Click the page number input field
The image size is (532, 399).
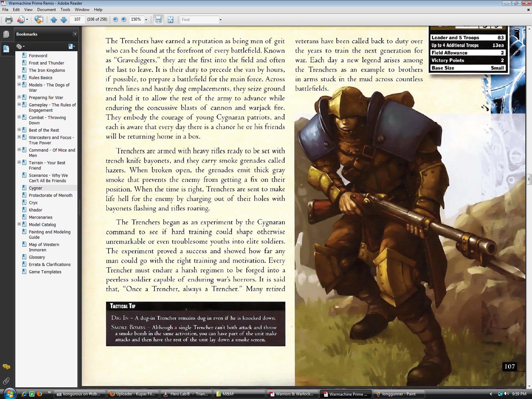point(77,19)
